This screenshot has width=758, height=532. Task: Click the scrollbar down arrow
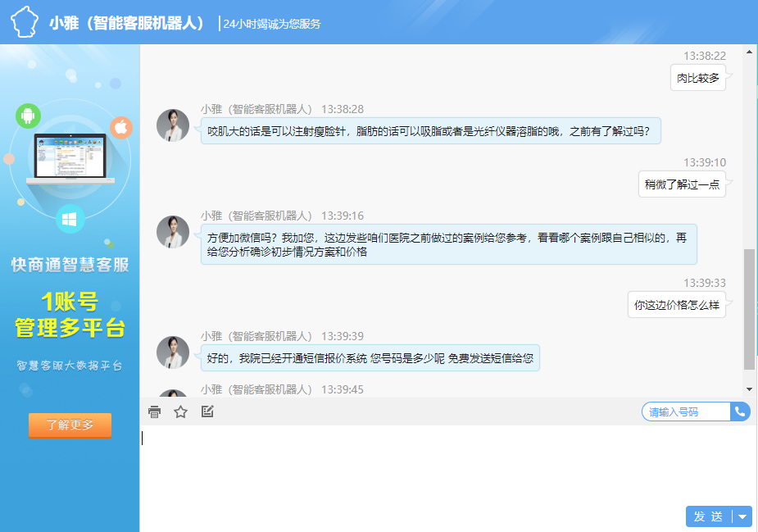coord(748,391)
